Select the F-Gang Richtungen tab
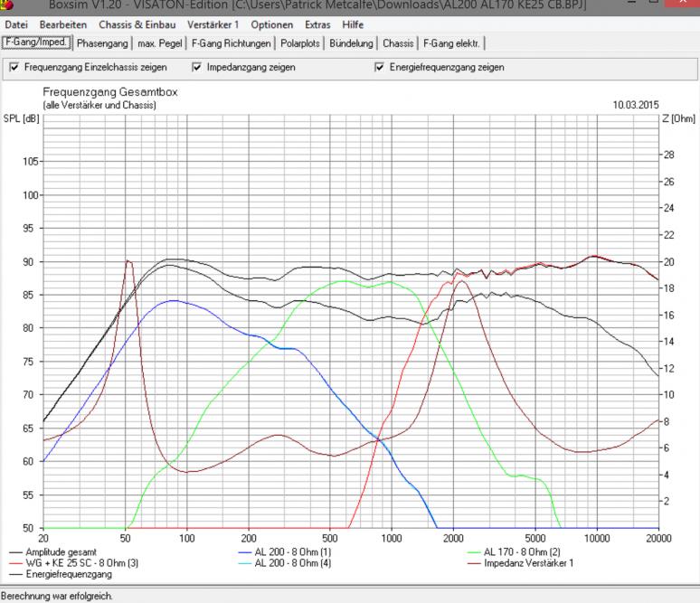This screenshot has width=700, height=603. [230, 42]
